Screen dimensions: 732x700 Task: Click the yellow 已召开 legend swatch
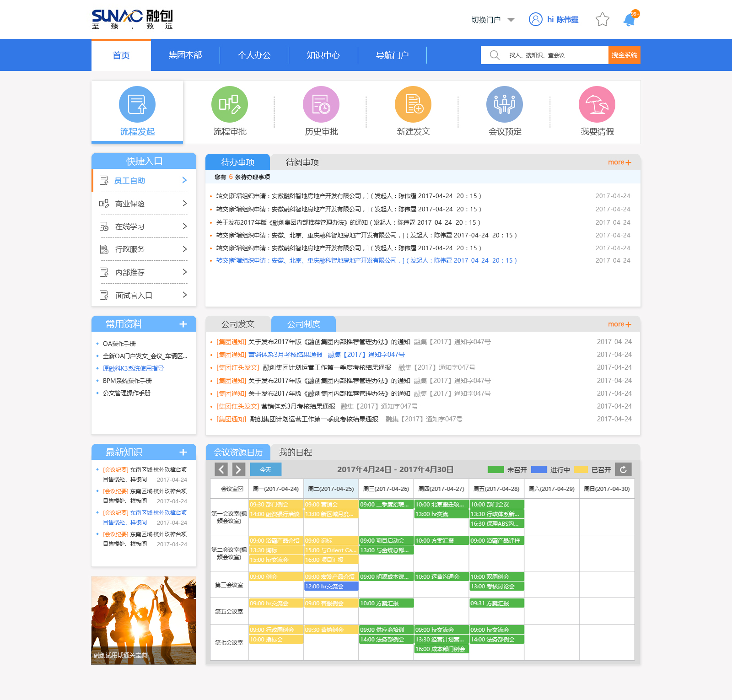[x=581, y=469]
